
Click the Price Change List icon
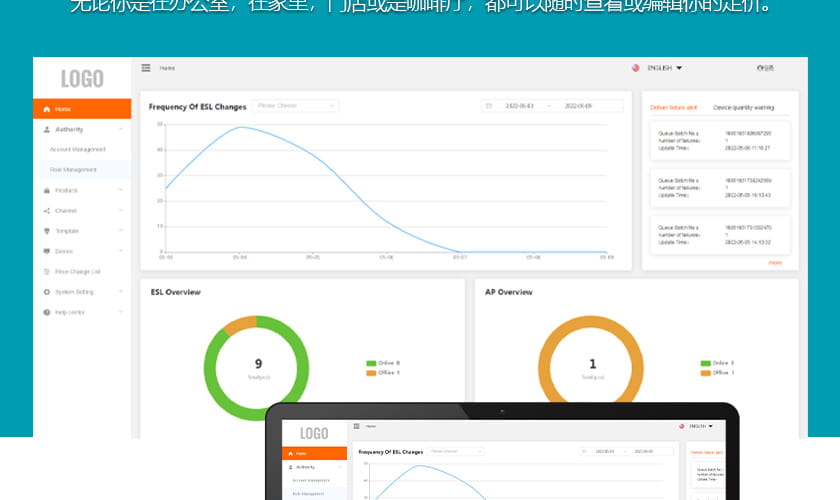pyautogui.click(x=47, y=271)
